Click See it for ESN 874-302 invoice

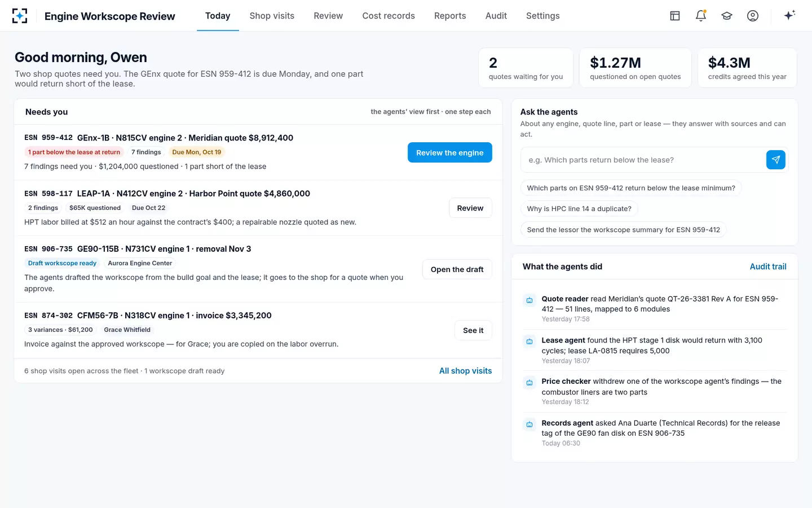pos(473,330)
